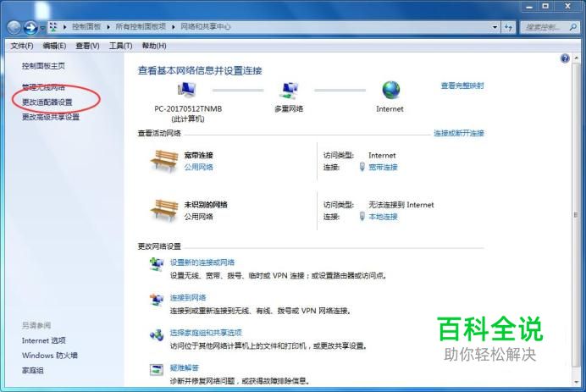Click the Control Panel icon in address bar
The width and height of the screenshot is (586, 392).
tap(53, 27)
